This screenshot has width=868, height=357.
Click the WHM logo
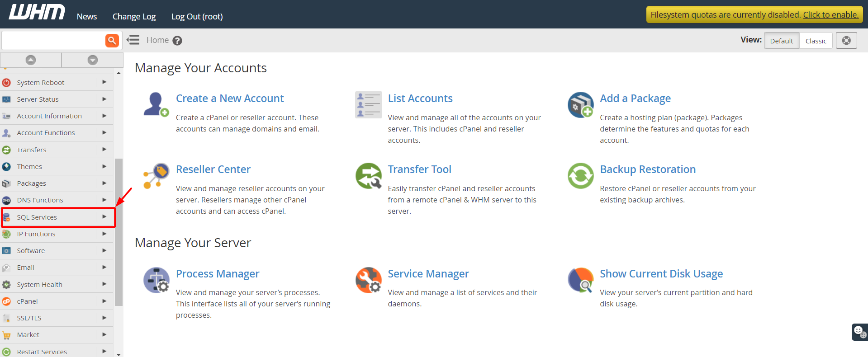click(x=37, y=13)
